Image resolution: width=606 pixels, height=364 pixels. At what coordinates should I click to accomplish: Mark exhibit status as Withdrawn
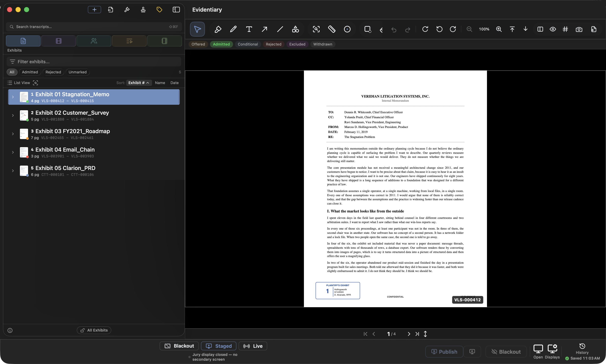pos(323,44)
